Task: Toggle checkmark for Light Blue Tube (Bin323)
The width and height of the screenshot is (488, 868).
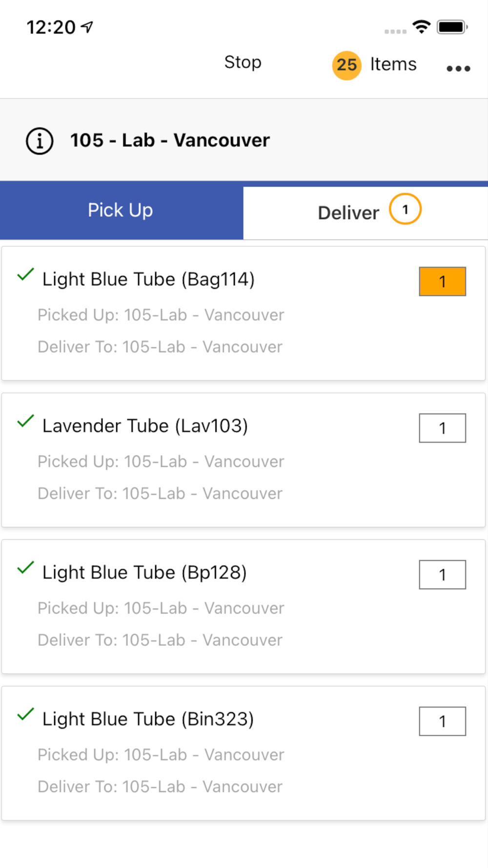Action: click(x=25, y=715)
